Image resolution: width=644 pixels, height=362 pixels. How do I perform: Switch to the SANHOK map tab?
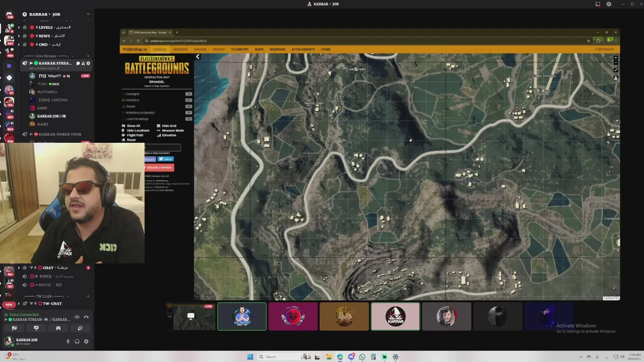(x=200, y=49)
